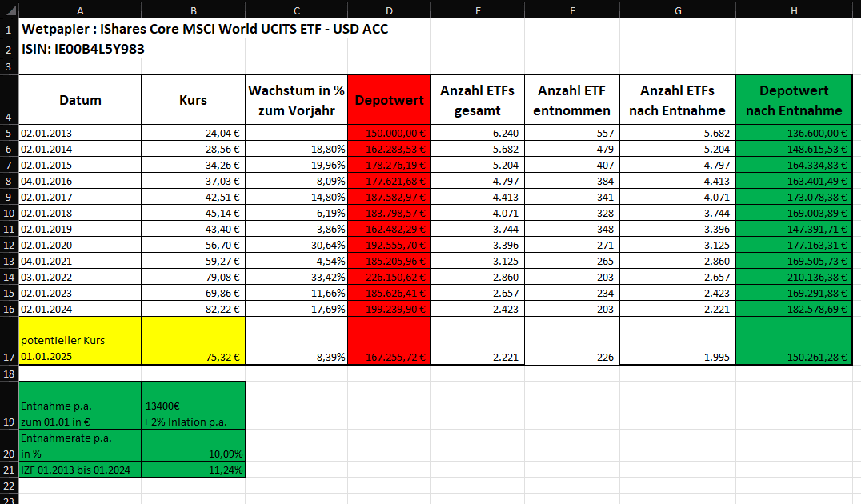Image resolution: width=861 pixels, height=504 pixels.
Task: Select Depotwert cell 150.000,00 €
Action: (x=390, y=133)
